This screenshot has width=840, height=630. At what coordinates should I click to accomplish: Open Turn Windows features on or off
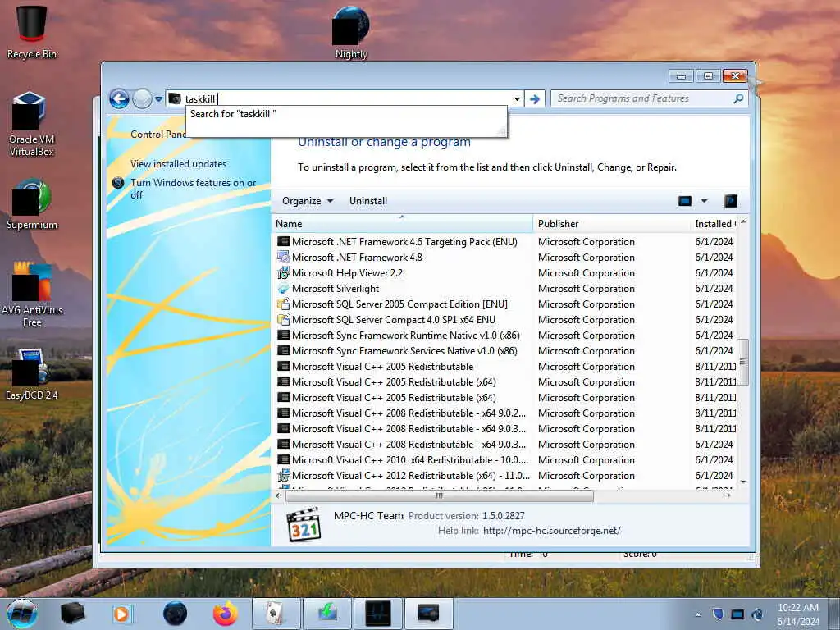[x=194, y=189]
